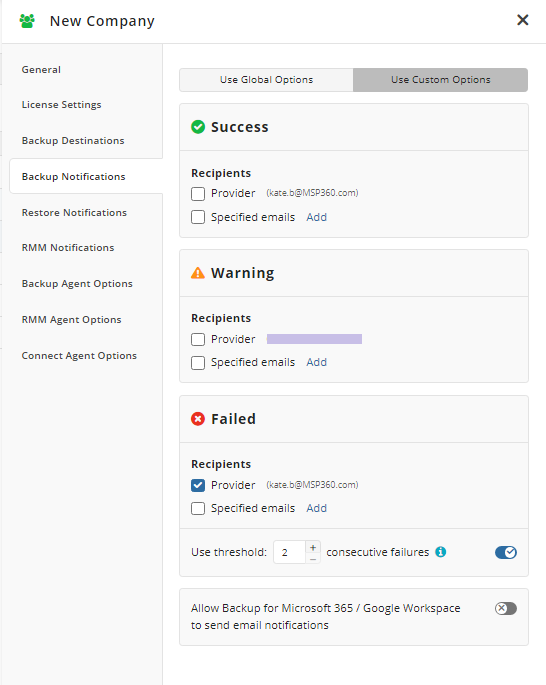Click the threshold number input field

[x=290, y=552]
